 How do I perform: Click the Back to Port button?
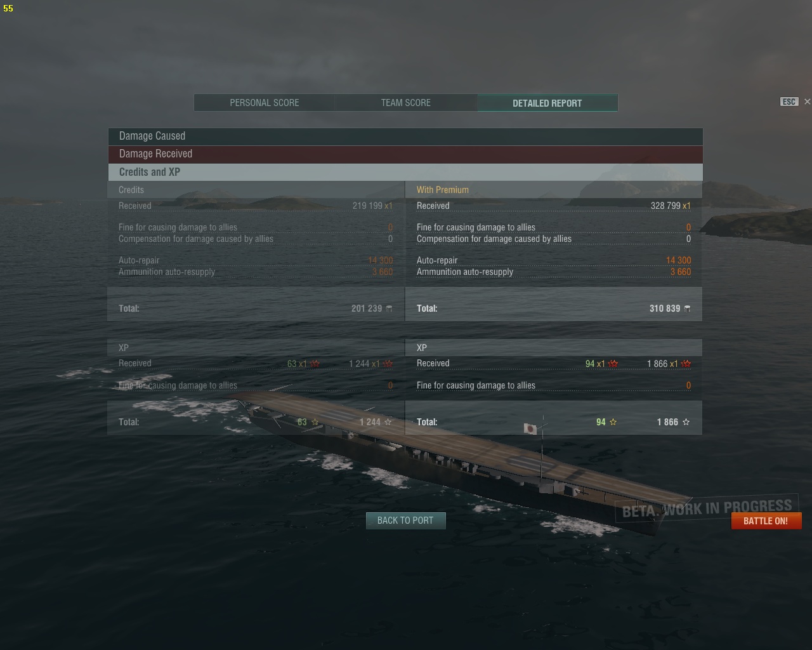[406, 521]
